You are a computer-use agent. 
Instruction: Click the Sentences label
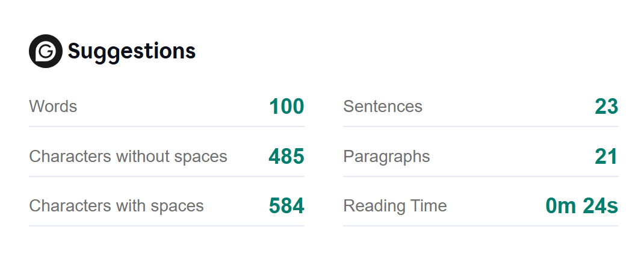pos(383,107)
